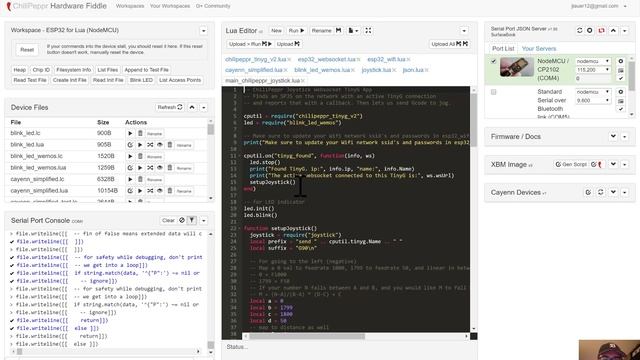Image resolution: width=640 pixels, height=360 pixels.
Task: Open the Lua Editor panel dropdown caret
Action: coord(464,31)
